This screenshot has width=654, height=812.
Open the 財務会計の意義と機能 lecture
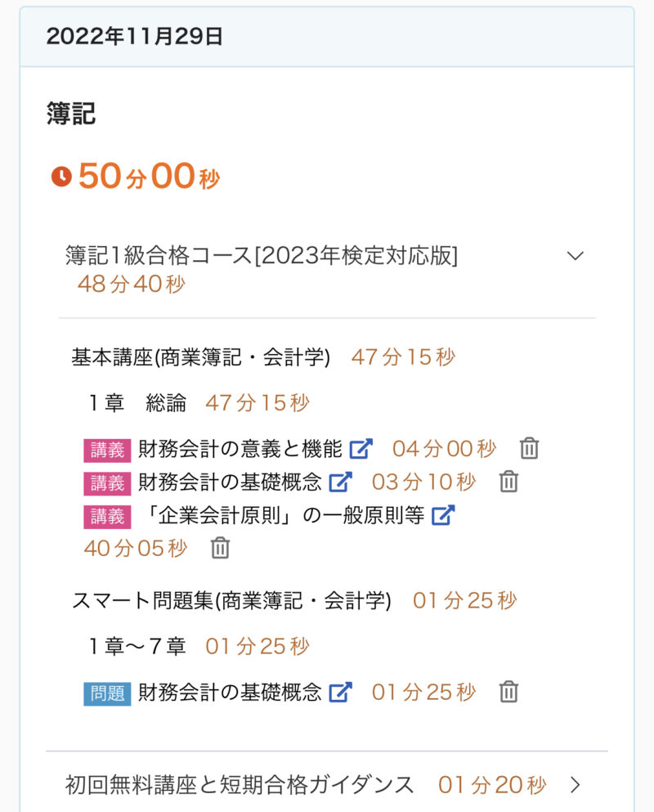[240, 448]
